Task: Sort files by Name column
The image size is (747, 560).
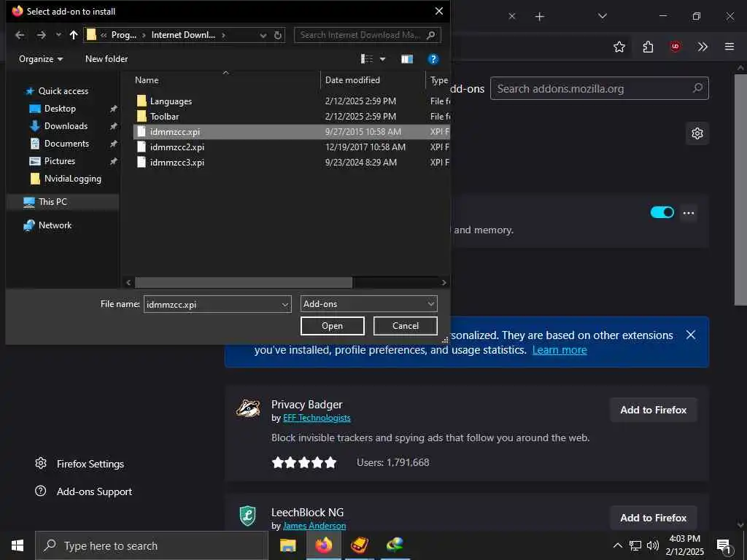Action: pyautogui.click(x=225, y=80)
